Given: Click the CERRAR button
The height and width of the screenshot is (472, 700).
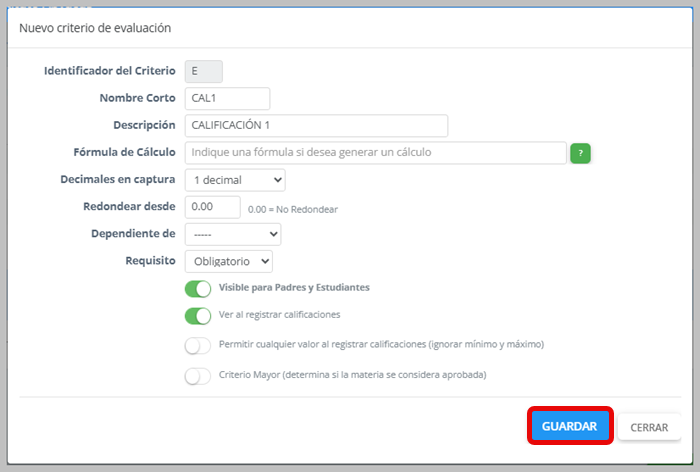Looking at the screenshot, I should [x=649, y=427].
